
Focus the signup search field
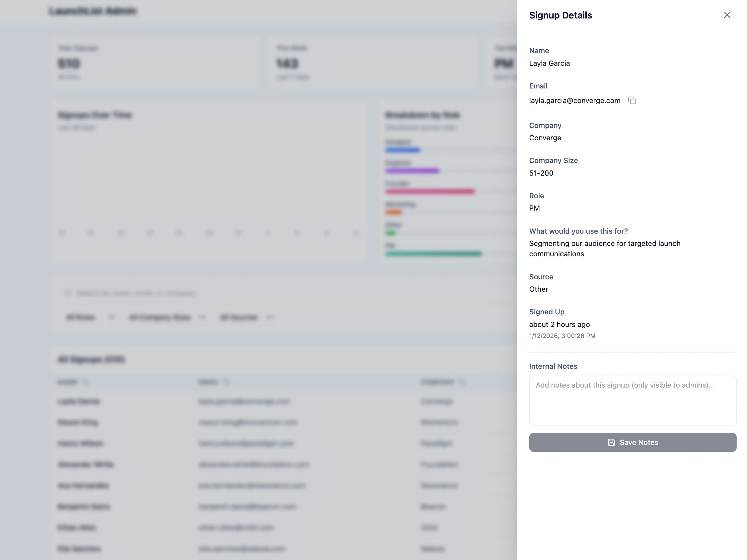click(x=202, y=293)
